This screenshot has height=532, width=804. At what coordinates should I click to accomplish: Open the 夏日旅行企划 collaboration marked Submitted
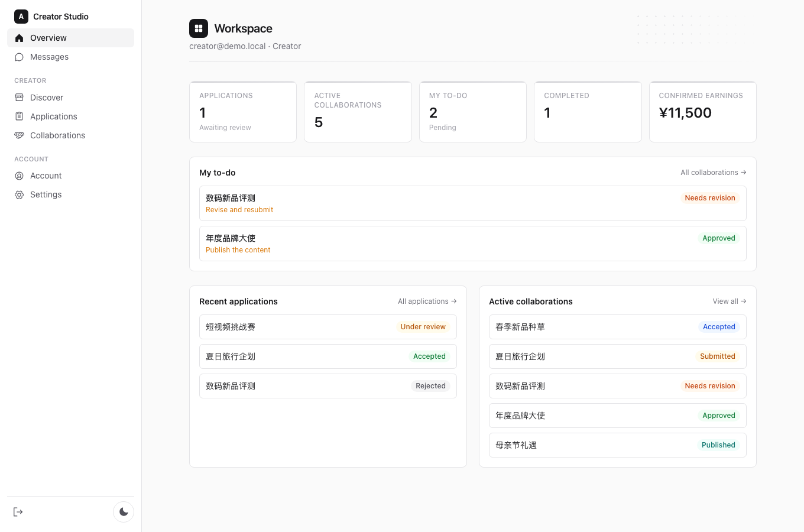pos(618,356)
